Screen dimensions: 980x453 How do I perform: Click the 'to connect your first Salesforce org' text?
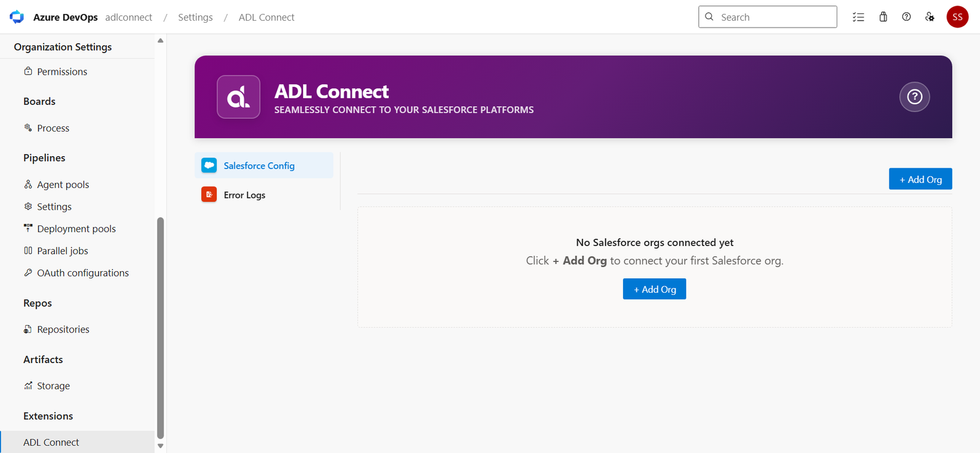[x=696, y=261]
